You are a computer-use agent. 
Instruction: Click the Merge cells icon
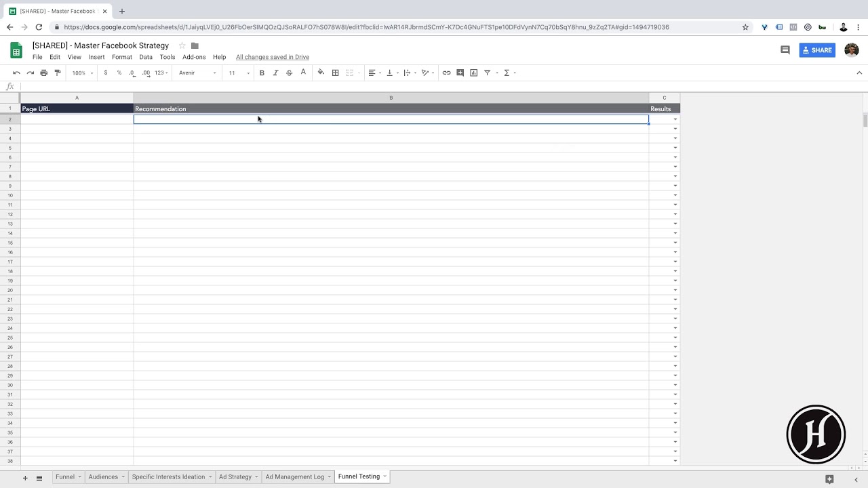(349, 73)
